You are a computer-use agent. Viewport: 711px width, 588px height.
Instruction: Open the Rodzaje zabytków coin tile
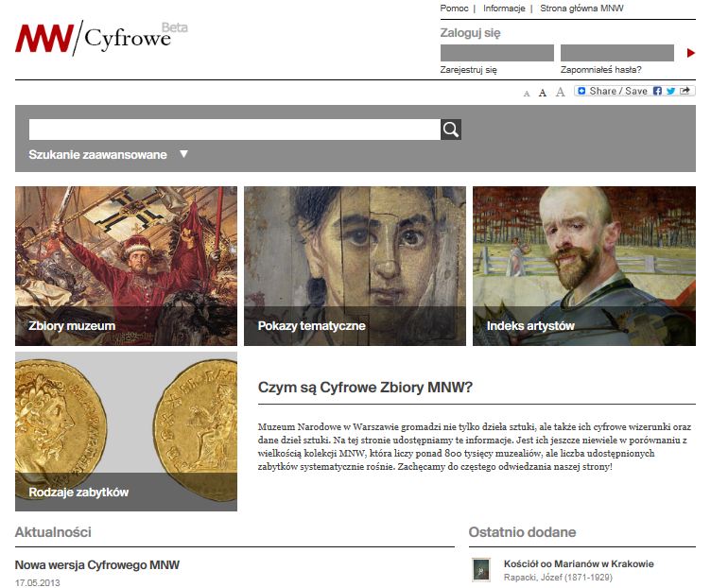tap(126, 432)
